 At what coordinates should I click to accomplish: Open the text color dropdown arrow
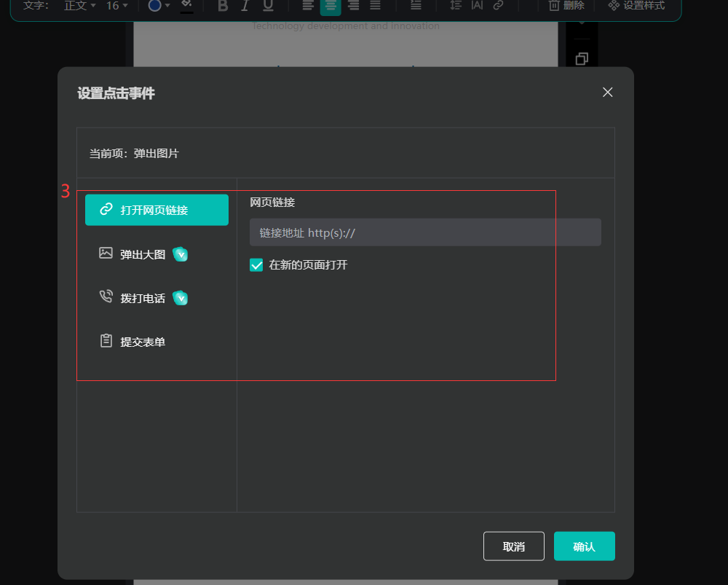(x=167, y=6)
